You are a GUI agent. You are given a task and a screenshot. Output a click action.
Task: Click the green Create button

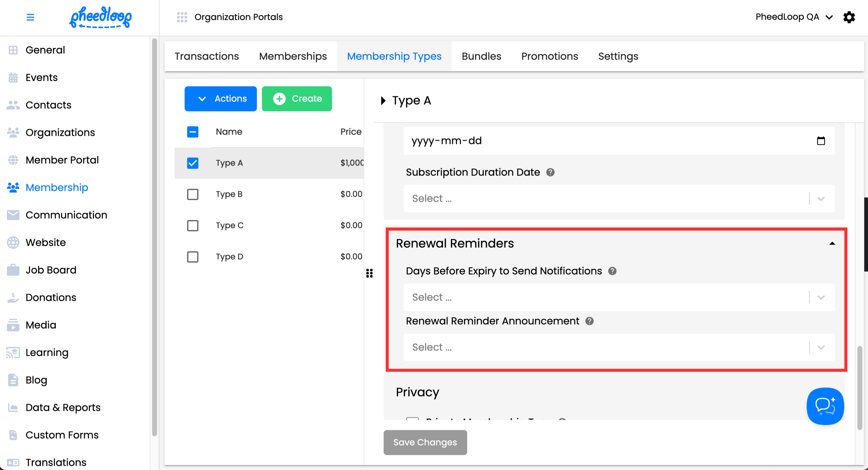tap(297, 99)
